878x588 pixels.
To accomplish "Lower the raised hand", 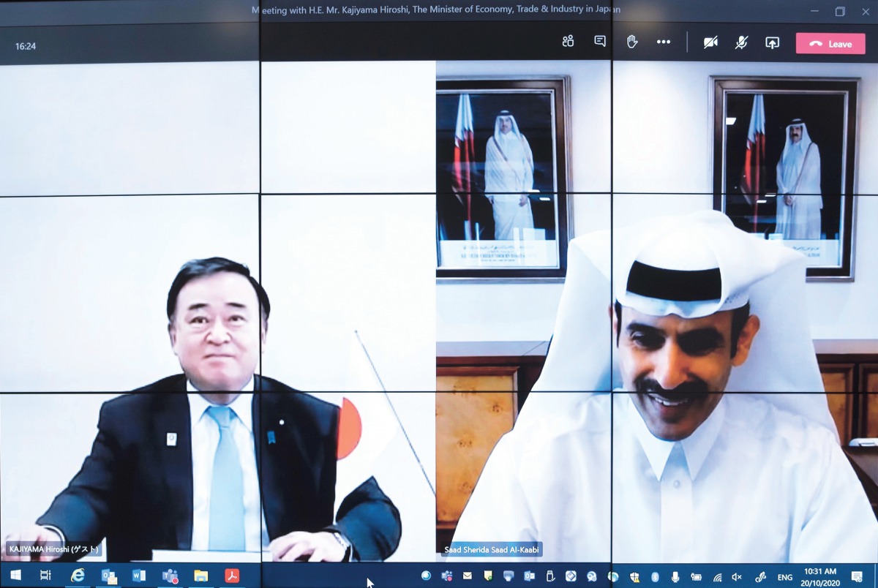I will 631,42.
